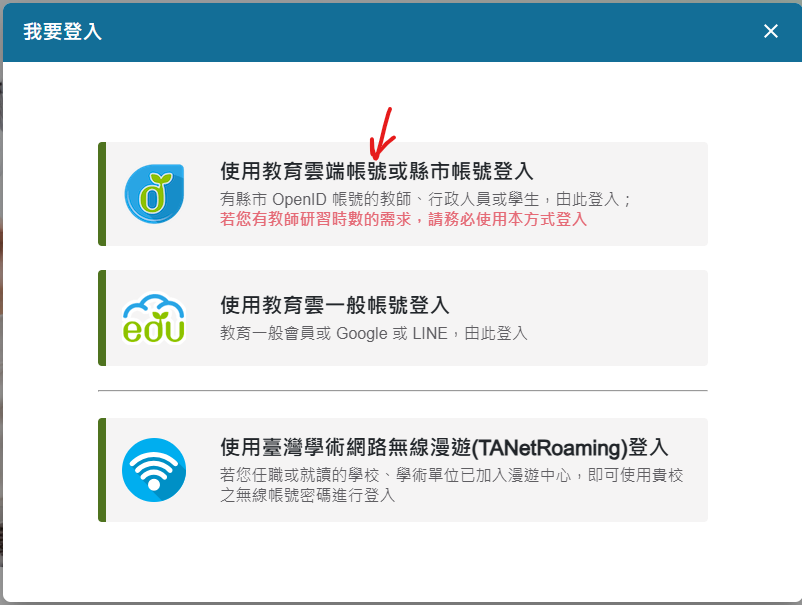Click the 我要登入 dialog title
802x605 pixels.
62,32
